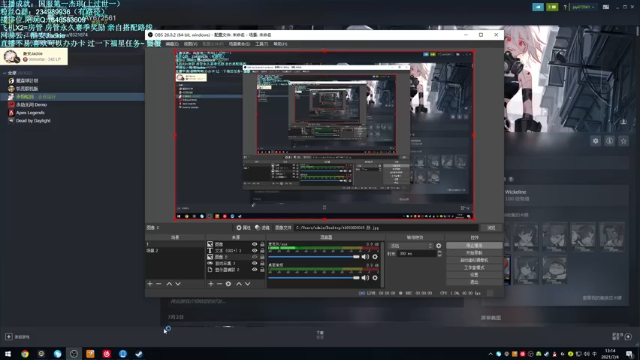The width and height of the screenshot is (640, 360).
Task: Click the Stop Streaming button in controls
Action: (x=474, y=245)
